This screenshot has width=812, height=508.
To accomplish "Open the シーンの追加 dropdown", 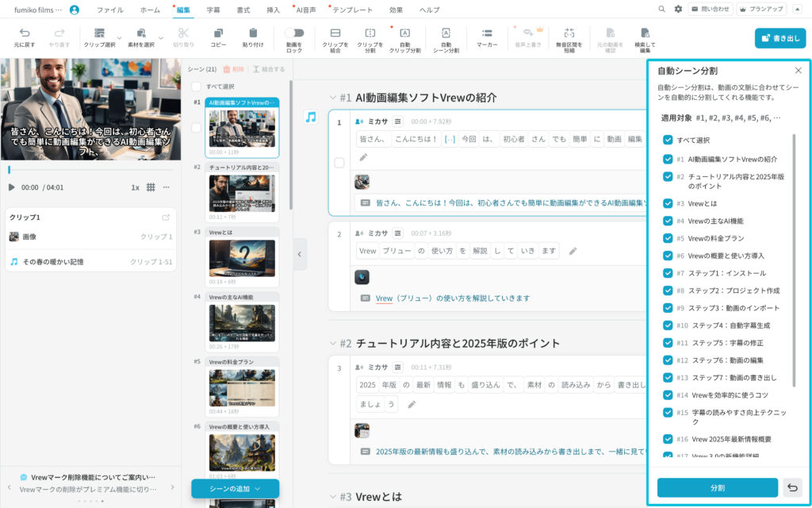I will coord(235,488).
